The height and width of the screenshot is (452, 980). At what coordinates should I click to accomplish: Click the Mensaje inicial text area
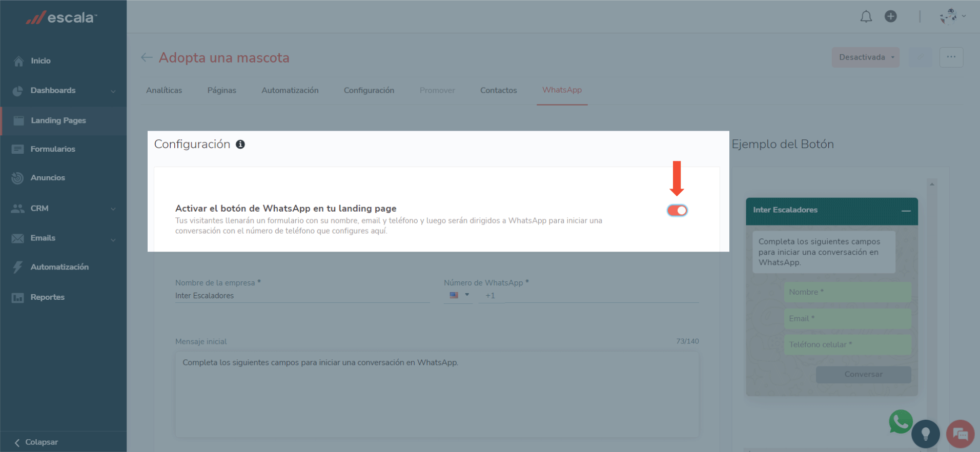tap(437, 394)
